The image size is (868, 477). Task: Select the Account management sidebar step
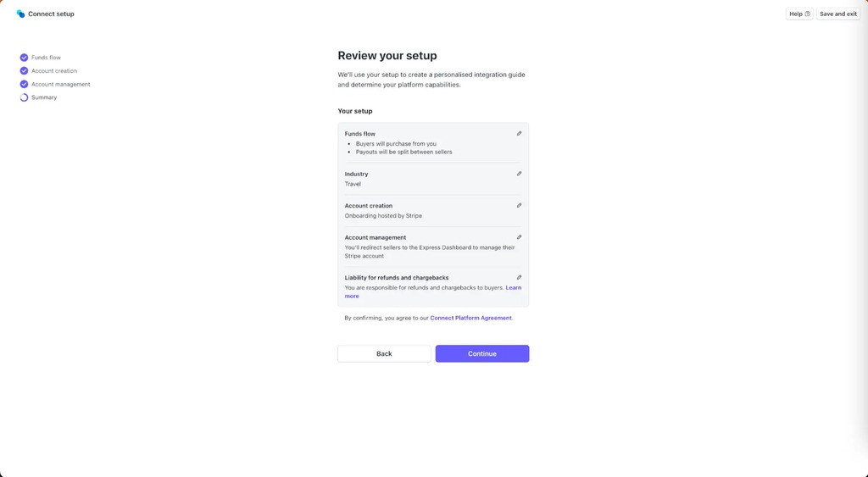coord(60,85)
